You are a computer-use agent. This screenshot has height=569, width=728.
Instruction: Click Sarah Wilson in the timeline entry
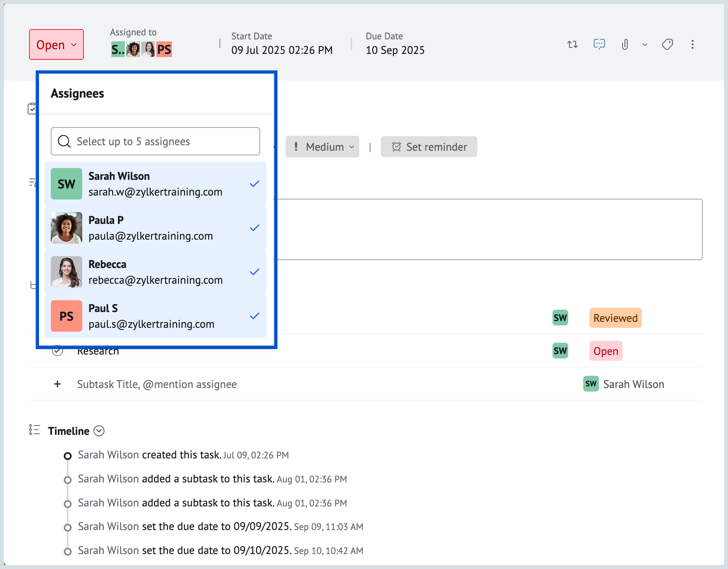(x=108, y=455)
